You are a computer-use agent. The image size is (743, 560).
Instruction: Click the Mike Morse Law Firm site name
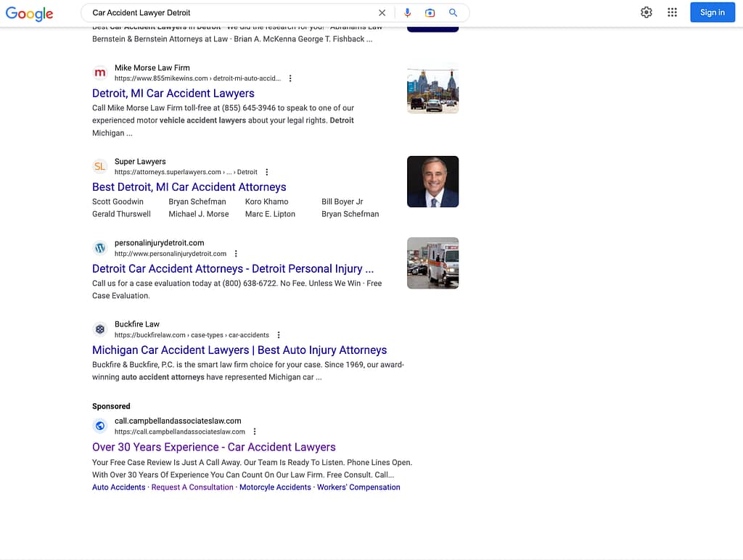pos(152,67)
